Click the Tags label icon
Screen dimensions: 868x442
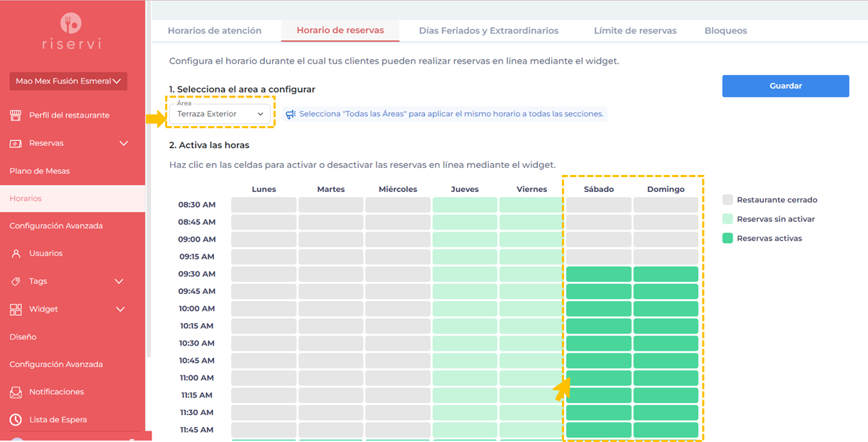[x=16, y=281]
